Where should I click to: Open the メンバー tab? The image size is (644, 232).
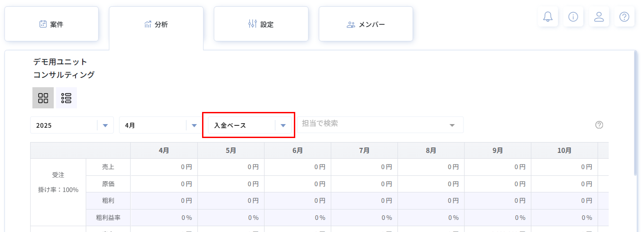click(366, 24)
